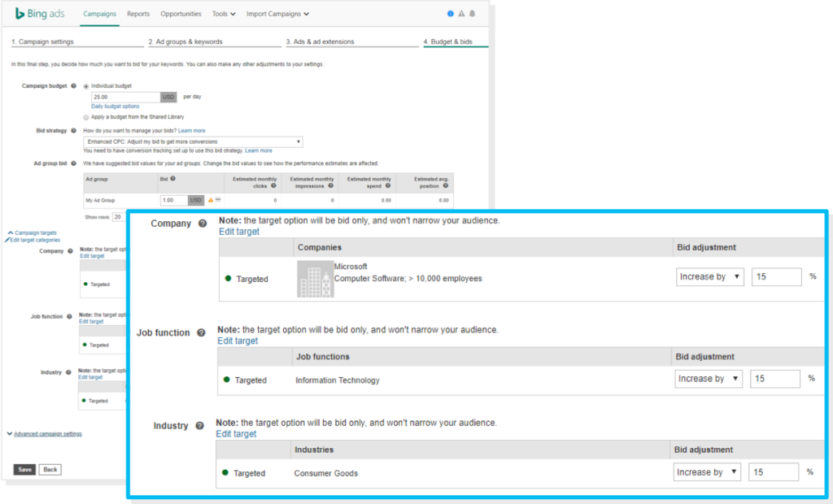This screenshot has width=833, height=504.
Task: Click the My Ad Group row name
Action: (x=100, y=200)
